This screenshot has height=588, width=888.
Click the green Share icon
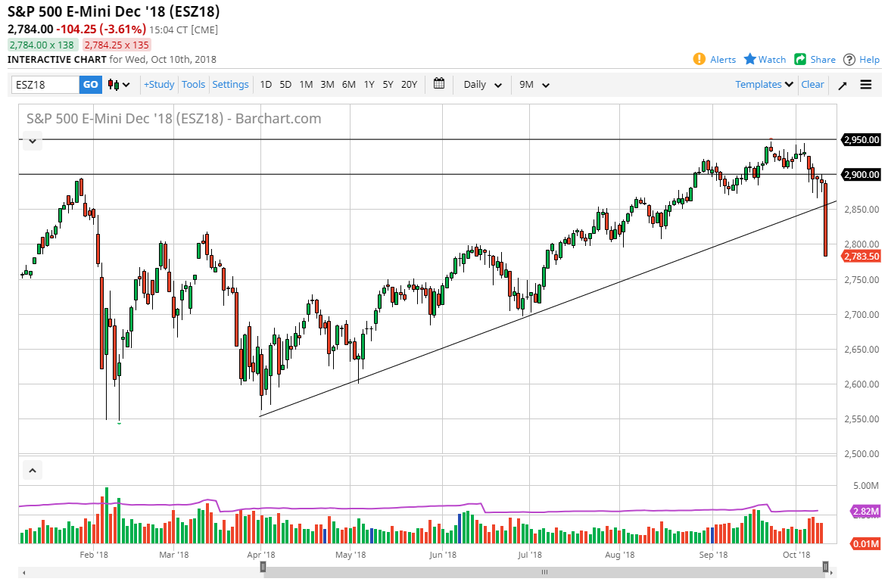[x=800, y=59]
